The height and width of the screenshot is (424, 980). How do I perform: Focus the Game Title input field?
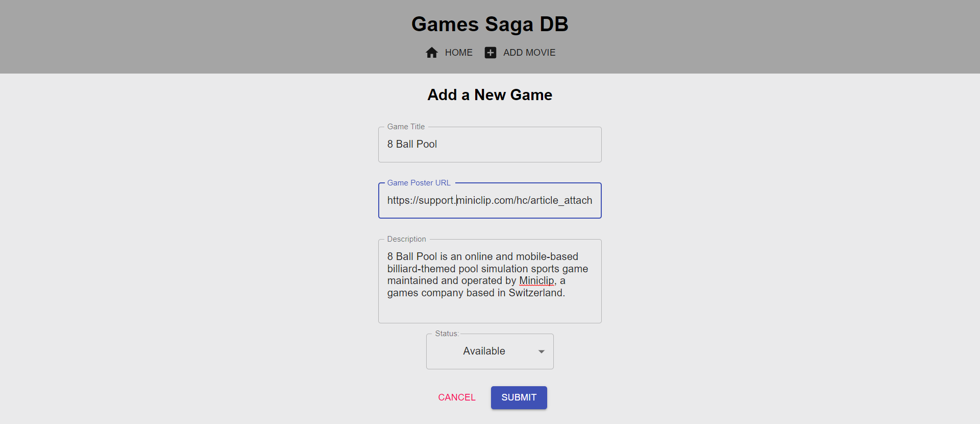pyautogui.click(x=490, y=145)
